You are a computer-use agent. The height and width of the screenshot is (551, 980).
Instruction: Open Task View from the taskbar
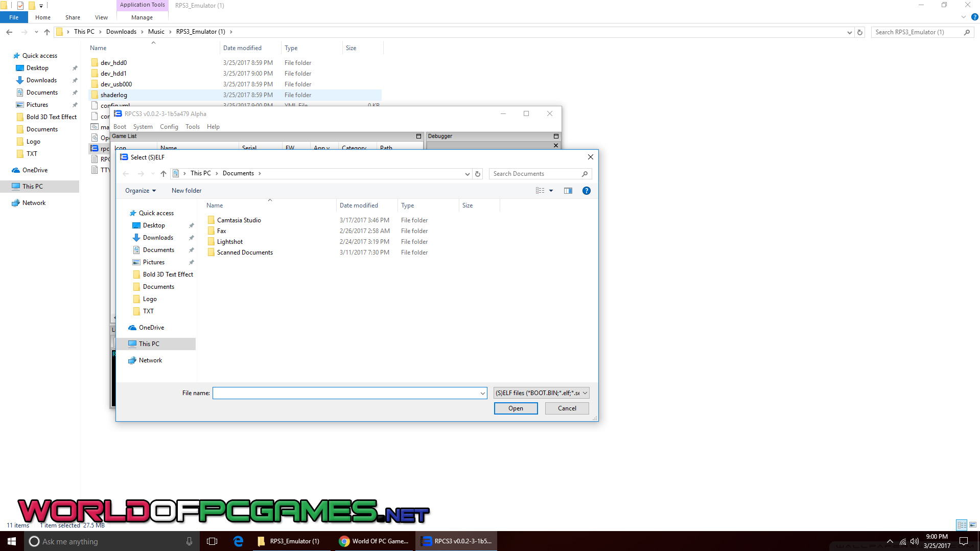[212, 541]
